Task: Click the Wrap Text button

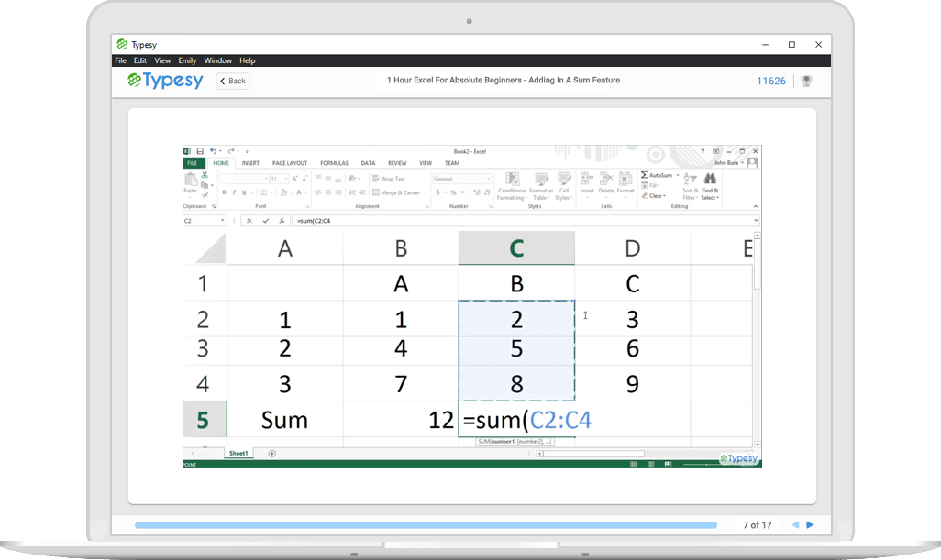Action: [389, 179]
